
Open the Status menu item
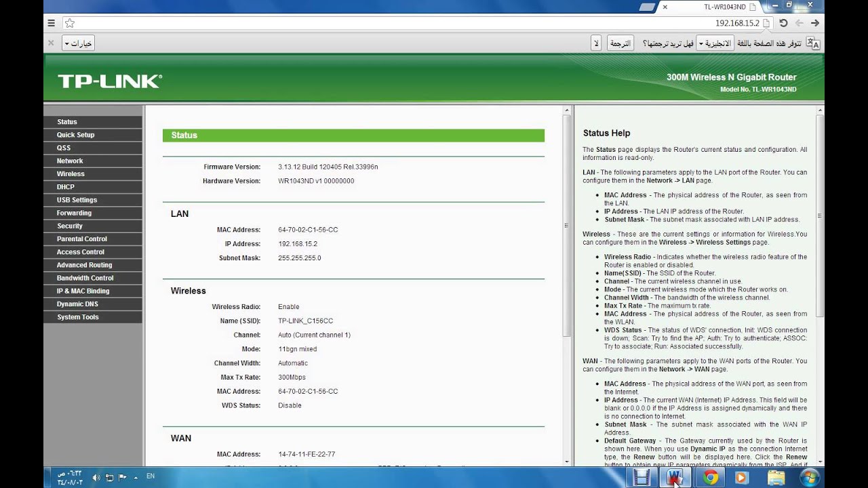pyautogui.click(x=93, y=122)
